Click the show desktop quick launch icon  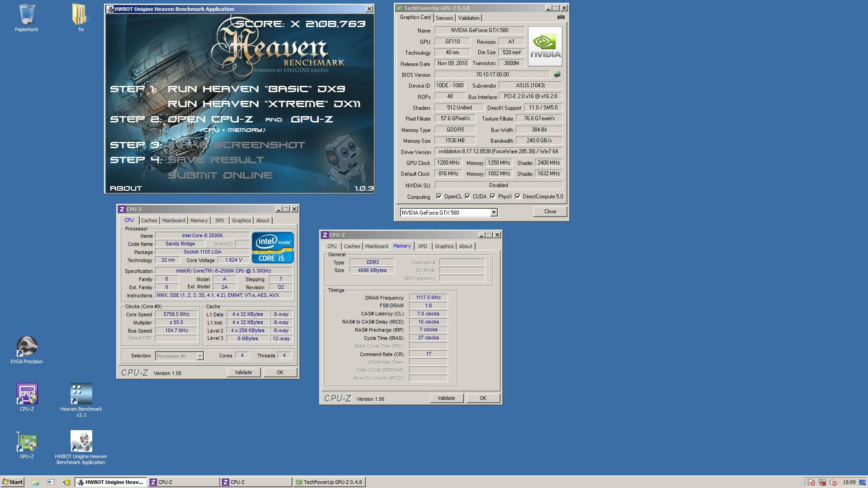[x=51, y=482]
